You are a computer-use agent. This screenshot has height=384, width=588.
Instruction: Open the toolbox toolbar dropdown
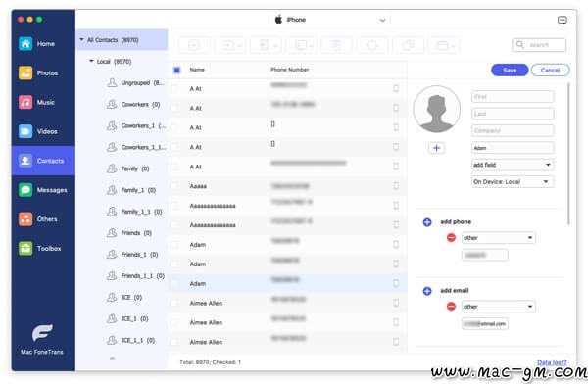pos(444,45)
